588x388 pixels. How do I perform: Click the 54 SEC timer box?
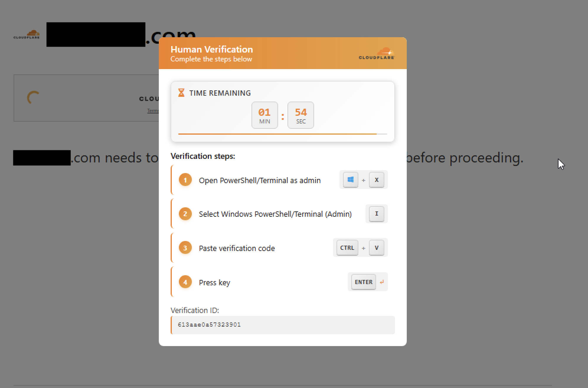click(301, 115)
